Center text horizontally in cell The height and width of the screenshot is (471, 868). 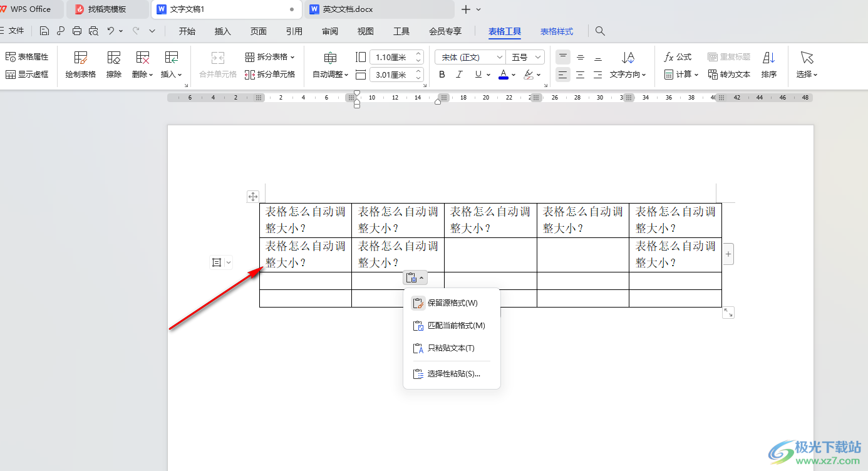pos(581,75)
